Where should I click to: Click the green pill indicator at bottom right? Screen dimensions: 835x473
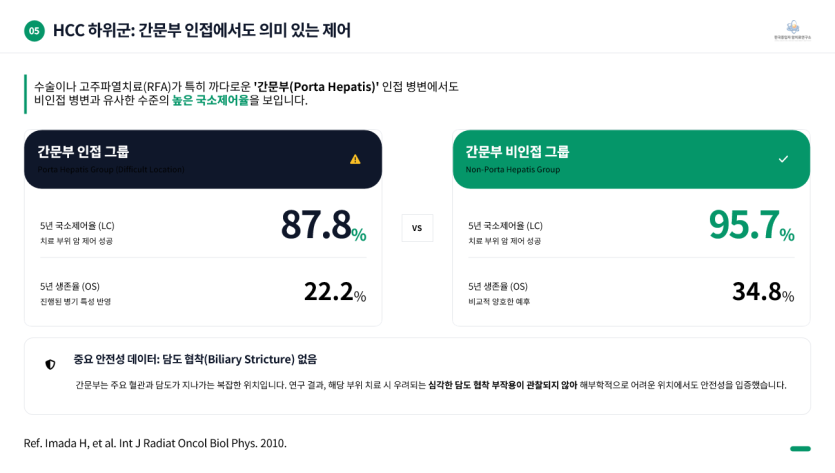[800, 449]
